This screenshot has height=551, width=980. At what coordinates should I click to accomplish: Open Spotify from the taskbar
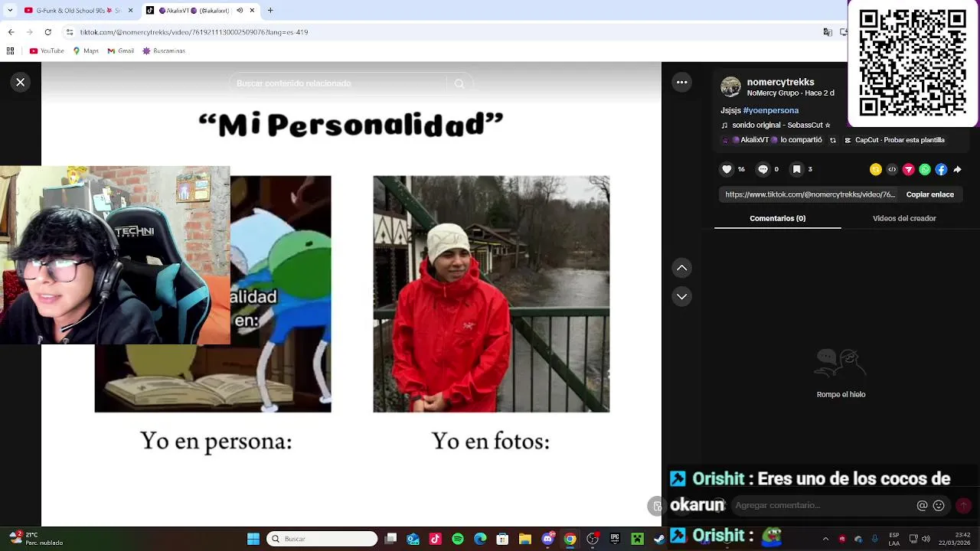click(458, 539)
